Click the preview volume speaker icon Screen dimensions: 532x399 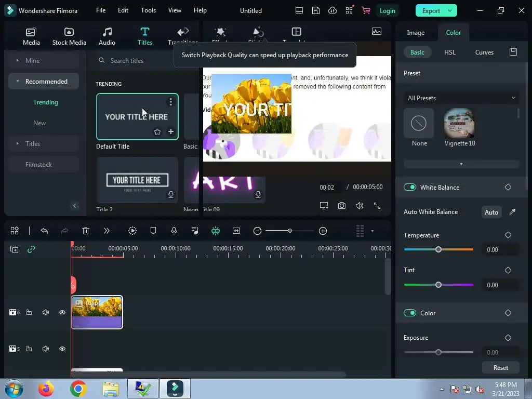(360, 206)
